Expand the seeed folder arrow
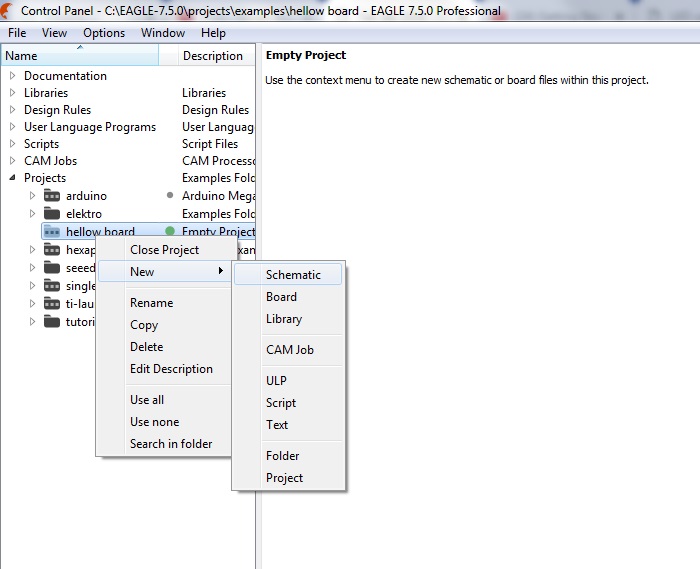700x569 pixels. pyautogui.click(x=32, y=267)
